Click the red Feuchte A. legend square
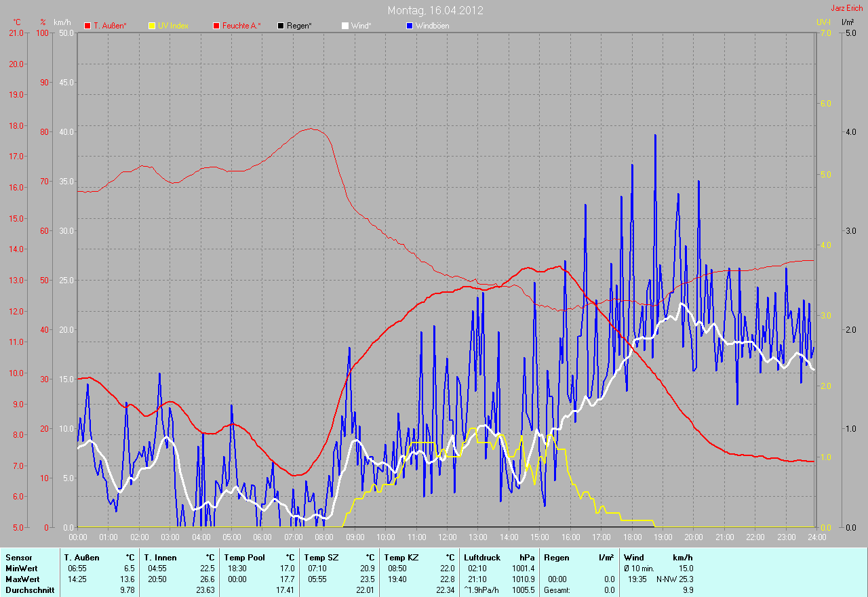The image size is (868, 597). (x=216, y=26)
